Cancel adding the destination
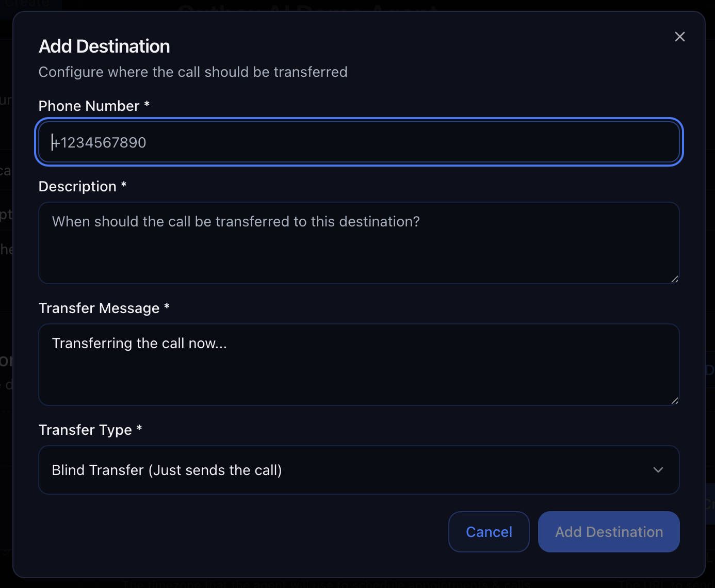This screenshot has width=715, height=588. tap(489, 532)
